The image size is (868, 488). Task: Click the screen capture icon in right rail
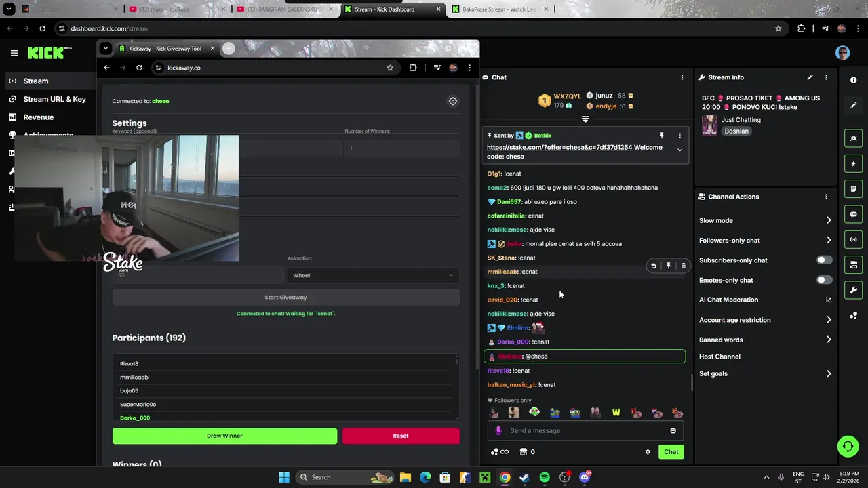click(x=854, y=138)
